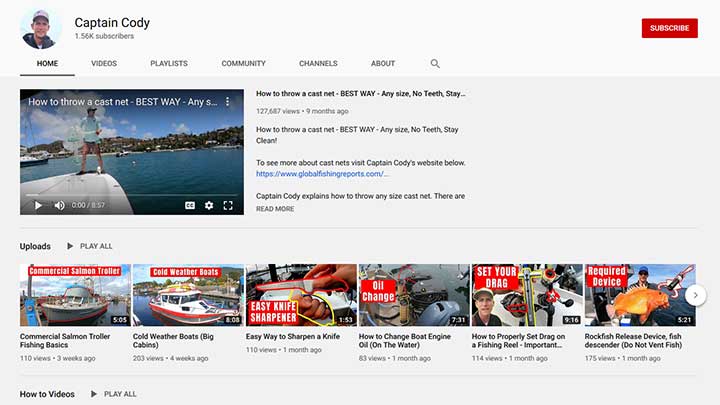Open the About tab
The image size is (720, 405).
click(383, 63)
